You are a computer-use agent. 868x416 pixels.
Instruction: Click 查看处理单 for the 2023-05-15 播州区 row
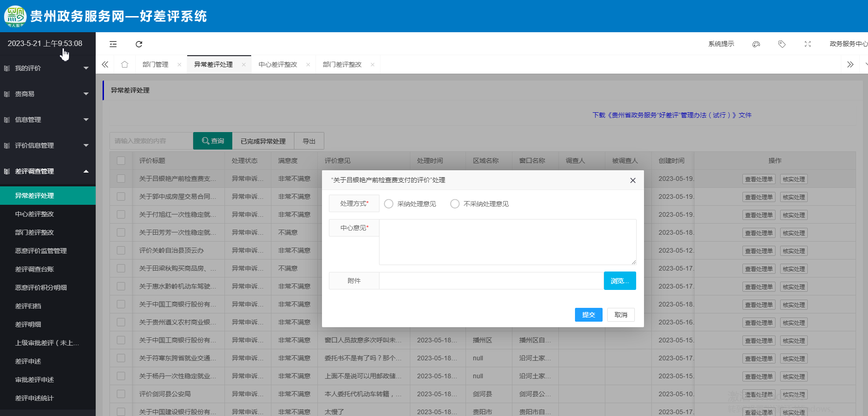pyautogui.click(x=759, y=341)
